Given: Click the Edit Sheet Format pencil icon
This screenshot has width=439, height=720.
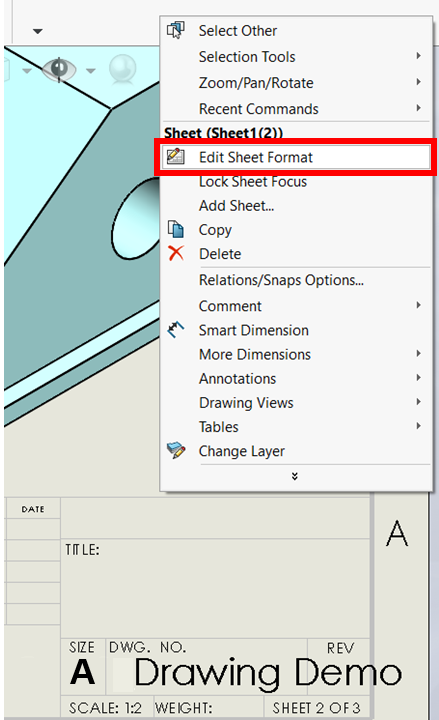Looking at the screenshot, I should 175,157.
